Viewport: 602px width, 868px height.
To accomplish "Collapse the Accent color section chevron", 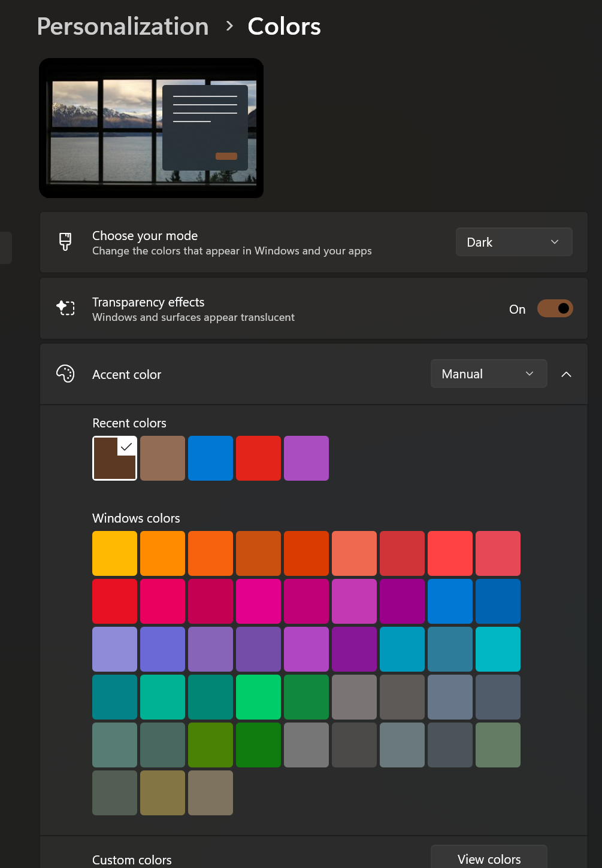I will (x=566, y=374).
